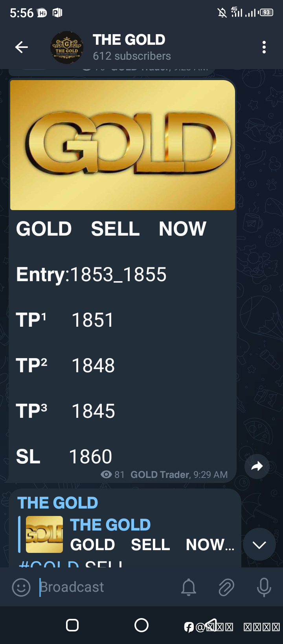This screenshot has width=283, height=644.
Task: Open the replied message's GOLD thumbnail
Action: pos(44,534)
